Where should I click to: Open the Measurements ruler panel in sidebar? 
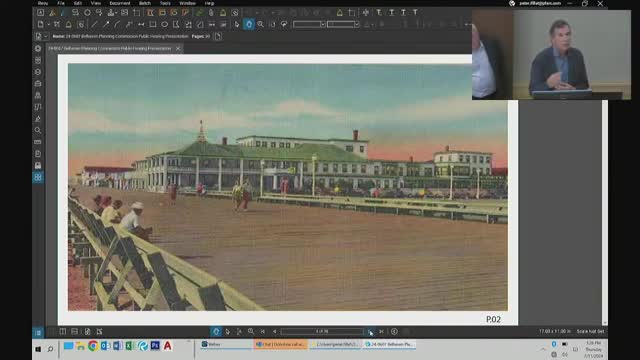[38, 142]
